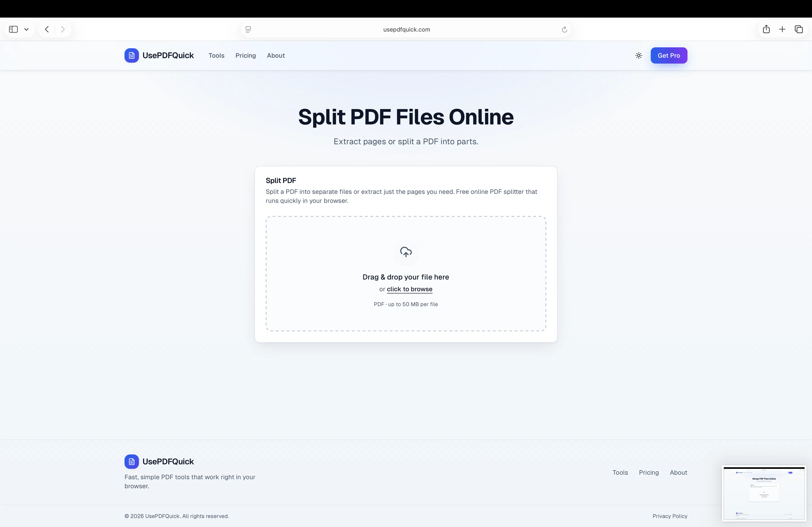
Task: Click the 'Drag & drop your file here' text
Action: (x=406, y=277)
